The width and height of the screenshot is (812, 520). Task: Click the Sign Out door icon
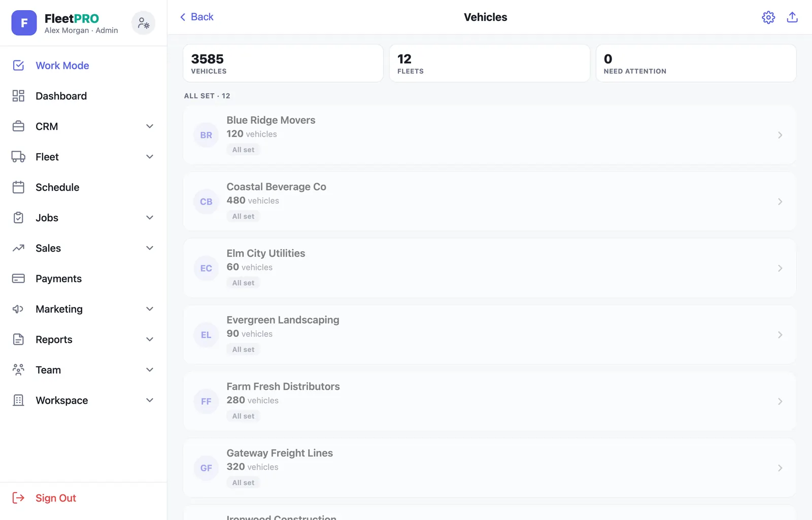(18, 498)
